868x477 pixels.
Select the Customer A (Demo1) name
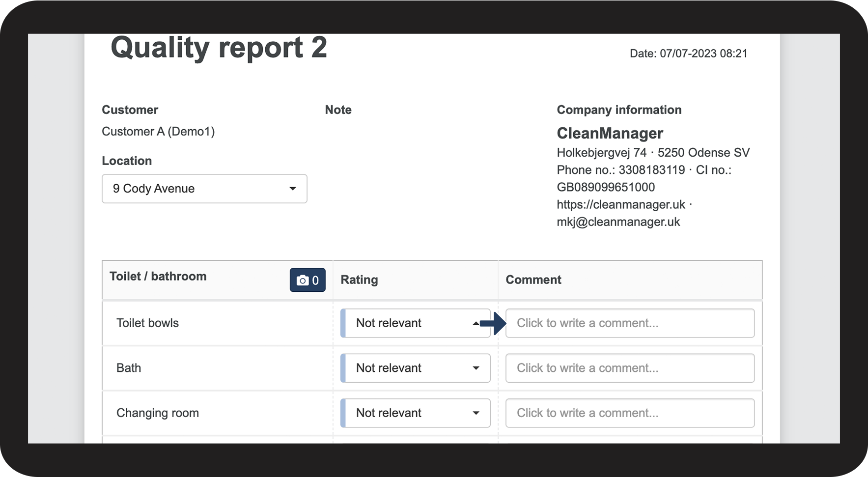[x=158, y=132]
